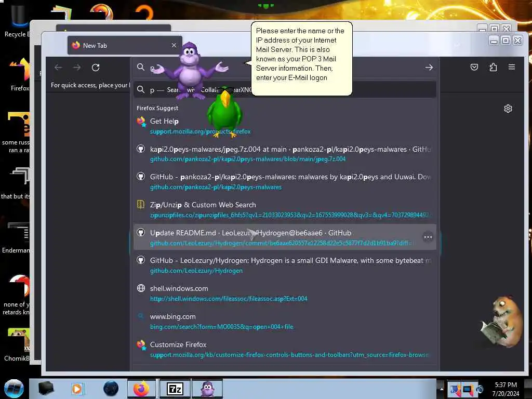
Task: Open 'some russ ran a ra' desktop icon
Action: click(x=16, y=132)
